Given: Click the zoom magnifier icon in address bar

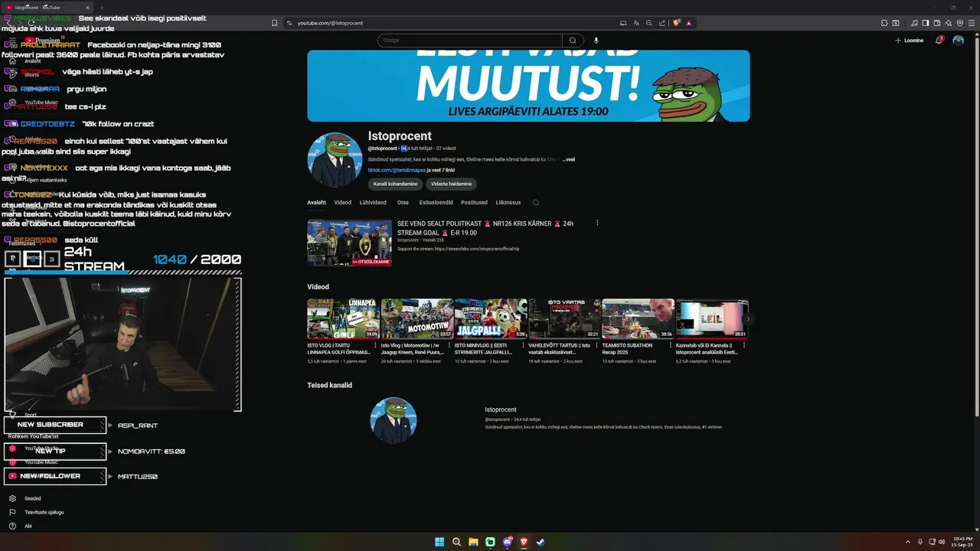Looking at the screenshot, I should pos(649,23).
